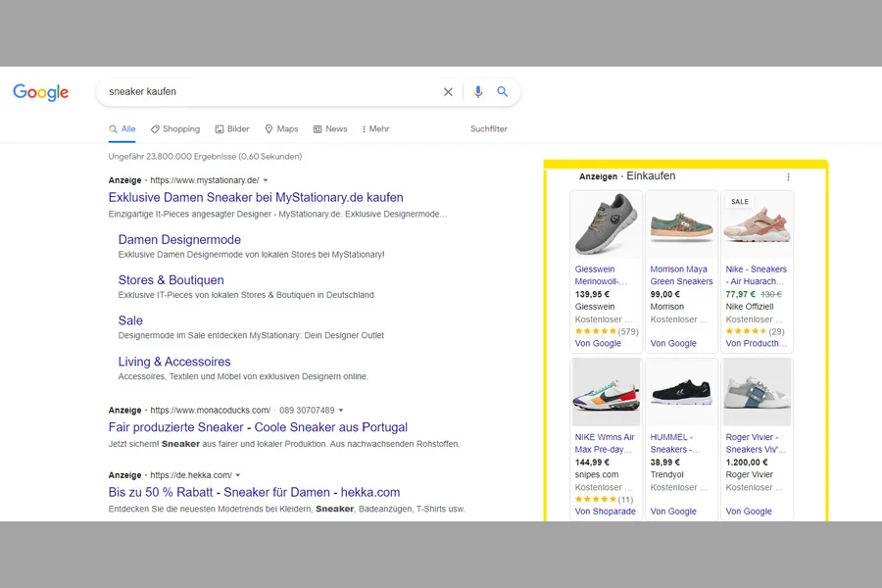Open 'Roger Vivier - Sneakers Viv'...' title
The height and width of the screenshot is (588, 882).
(x=756, y=443)
